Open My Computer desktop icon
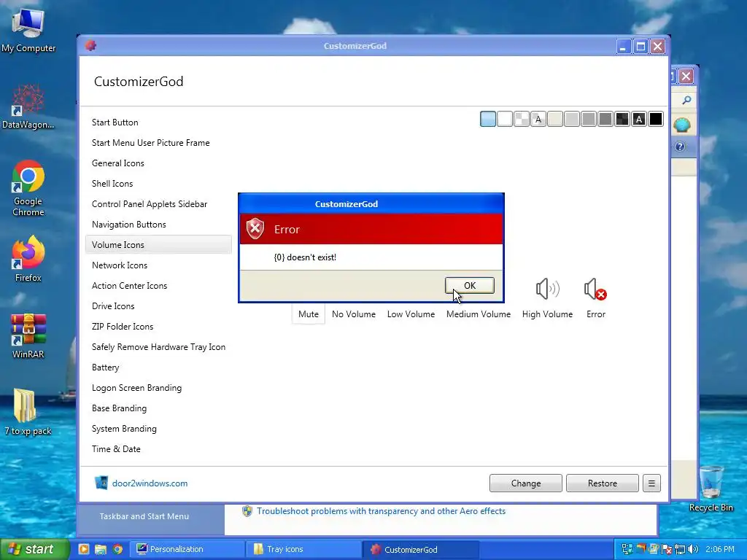Screen dimensions: 747x560 [28, 31]
